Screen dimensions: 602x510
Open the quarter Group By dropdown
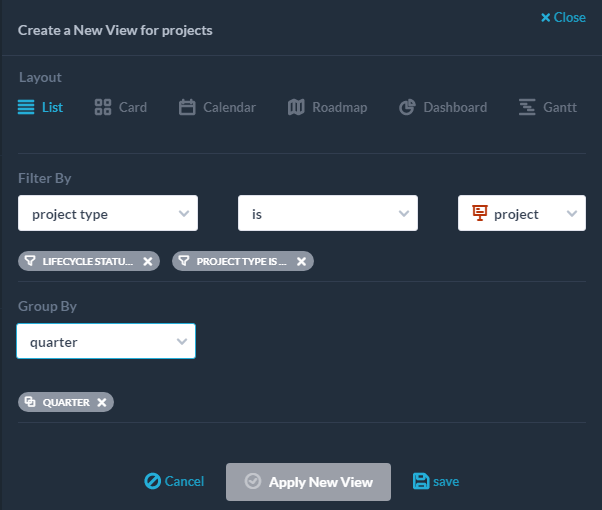click(x=106, y=341)
